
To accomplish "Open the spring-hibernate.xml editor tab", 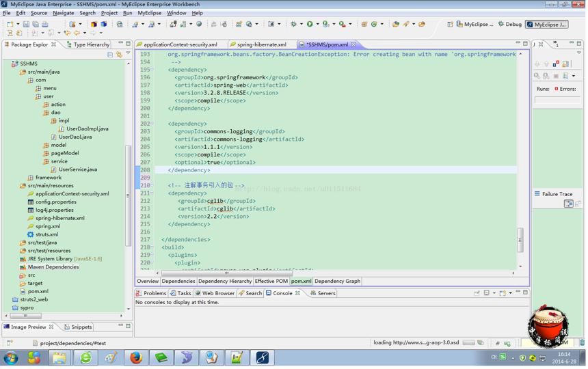I will [x=261, y=44].
